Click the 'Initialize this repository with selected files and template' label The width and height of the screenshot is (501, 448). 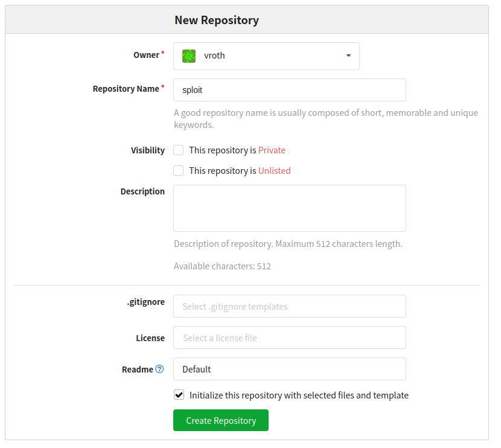click(x=299, y=395)
